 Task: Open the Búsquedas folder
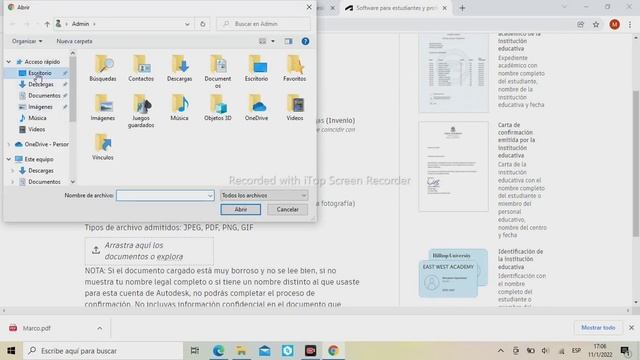(103, 68)
